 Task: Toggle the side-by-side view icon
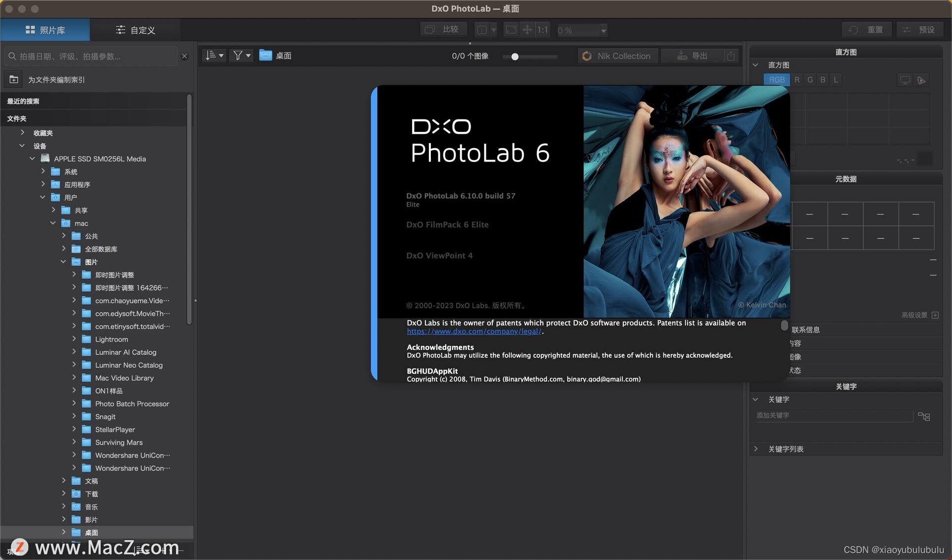pos(481,30)
